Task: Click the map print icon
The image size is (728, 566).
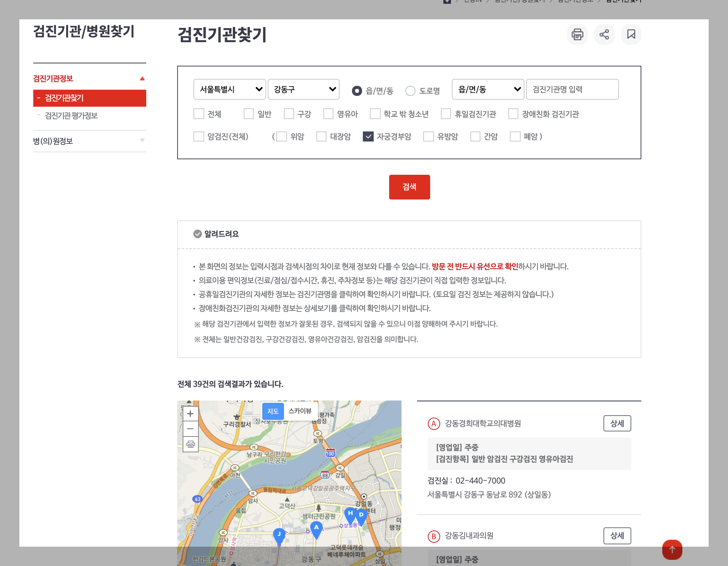Action: [x=190, y=444]
